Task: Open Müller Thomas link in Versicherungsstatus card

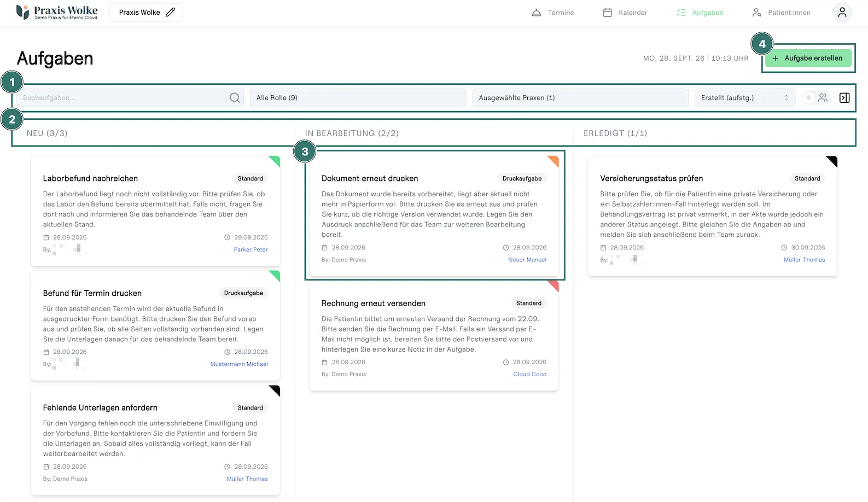Action: (804, 260)
